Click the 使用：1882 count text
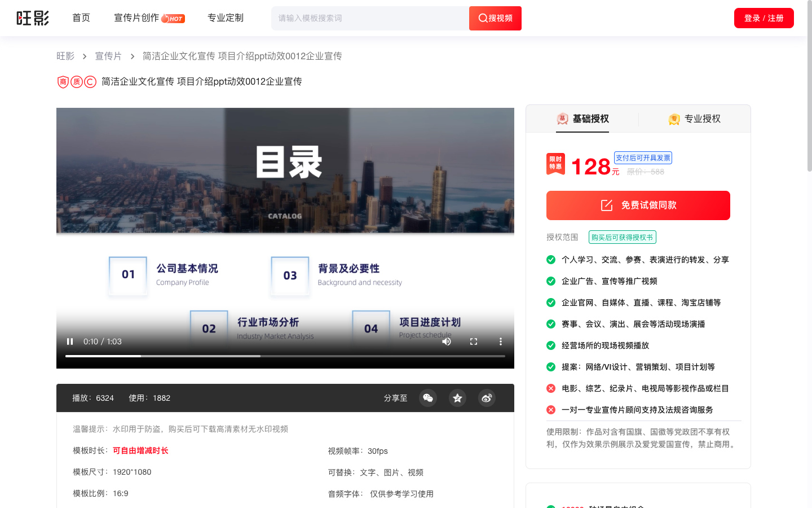 point(149,398)
